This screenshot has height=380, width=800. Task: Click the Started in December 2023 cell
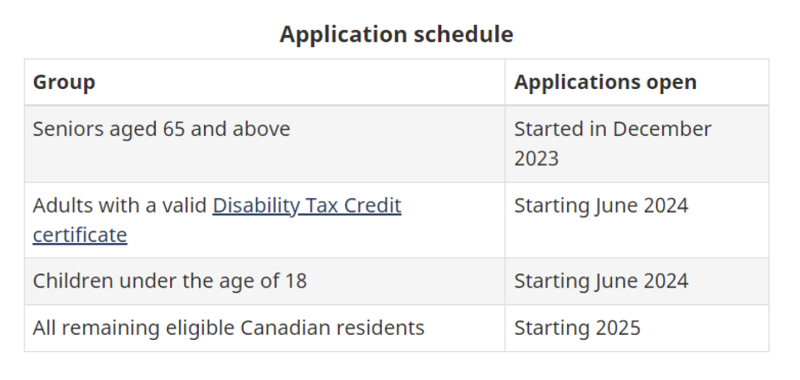637,144
